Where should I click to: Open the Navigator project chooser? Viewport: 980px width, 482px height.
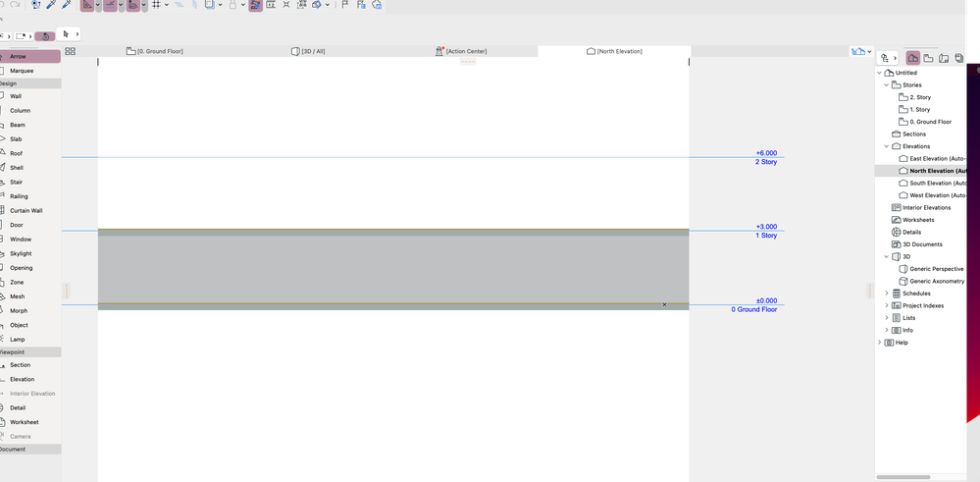coord(888,58)
